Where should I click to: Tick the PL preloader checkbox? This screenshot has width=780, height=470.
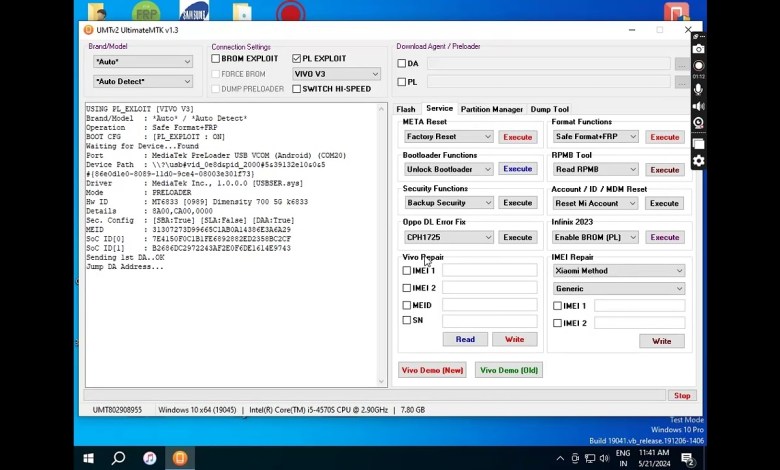point(401,82)
